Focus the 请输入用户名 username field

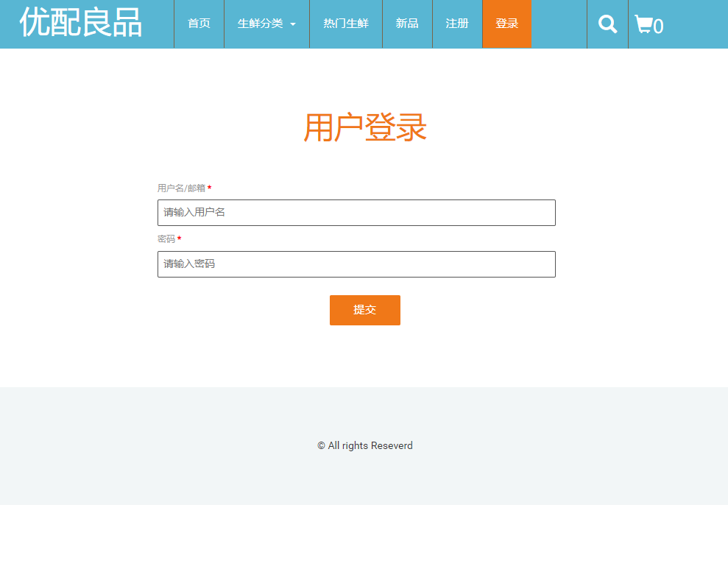(x=356, y=212)
